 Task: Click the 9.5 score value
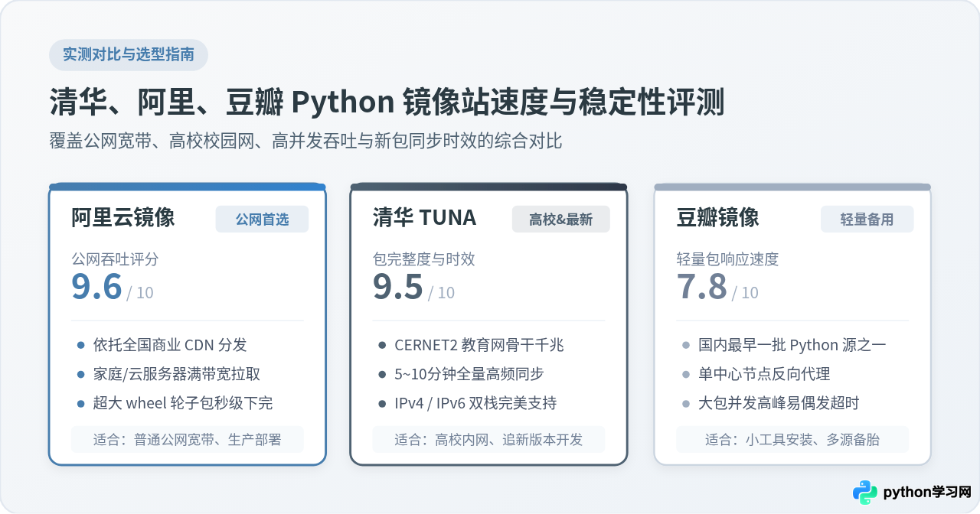click(398, 287)
